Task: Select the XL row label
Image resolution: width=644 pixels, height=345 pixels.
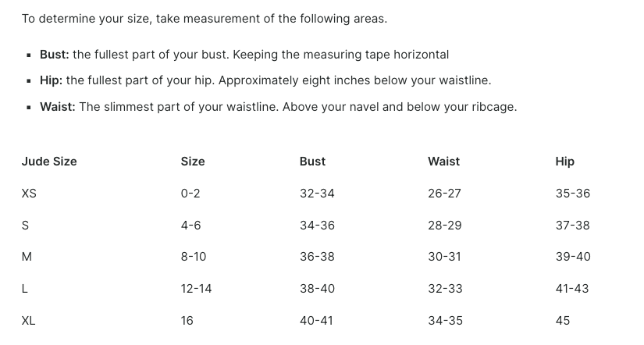Action: click(28, 321)
